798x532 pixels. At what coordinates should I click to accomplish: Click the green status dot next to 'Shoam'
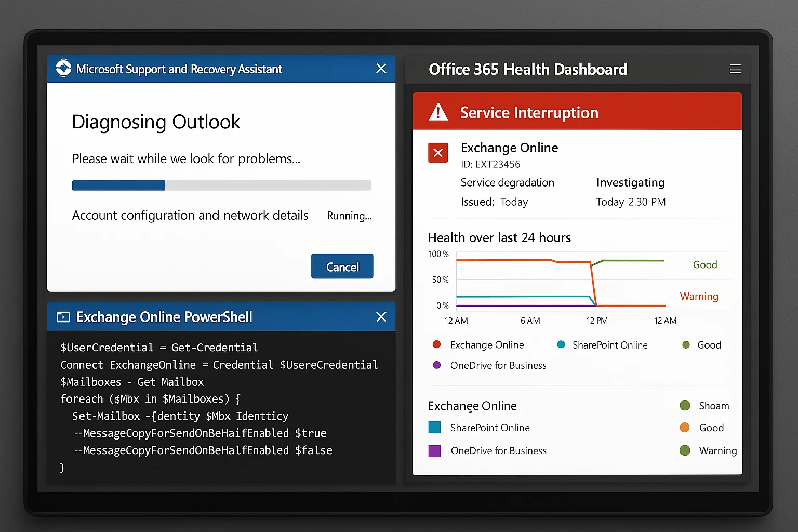(685, 405)
